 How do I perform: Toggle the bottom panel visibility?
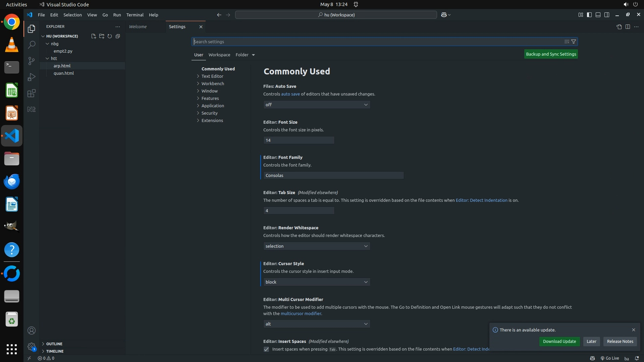(598, 15)
